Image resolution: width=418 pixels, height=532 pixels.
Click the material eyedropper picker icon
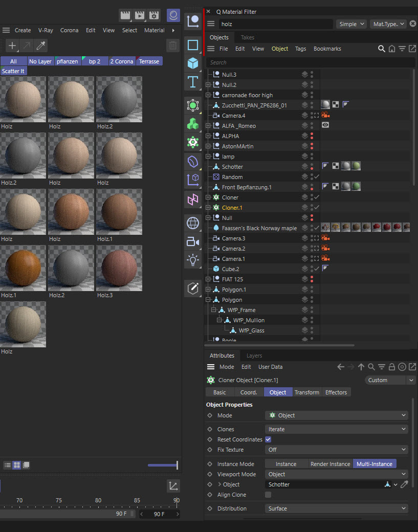click(41, 46)
